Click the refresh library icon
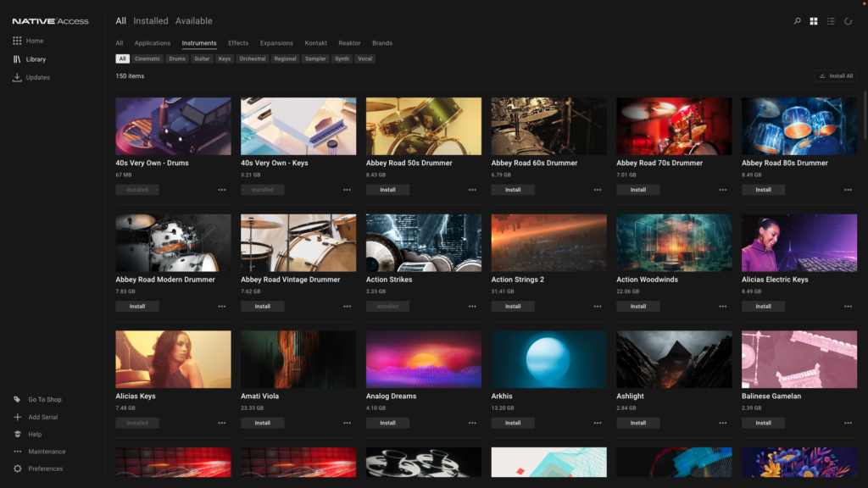This screenshot has width=868, height=488. tap(848, 21)
